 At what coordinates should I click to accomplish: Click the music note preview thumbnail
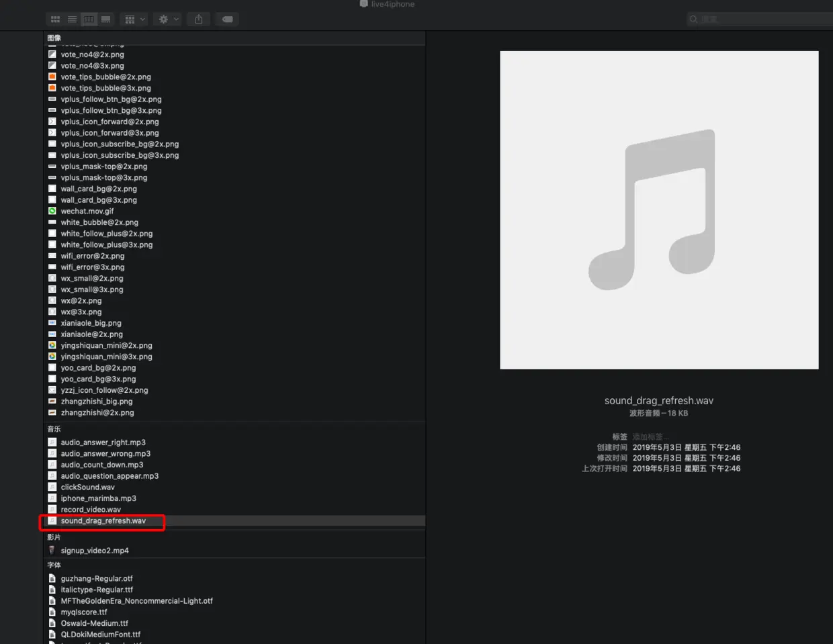click(x=659, y=210)
